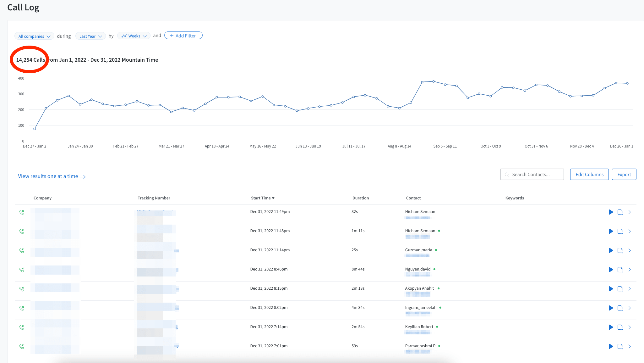This screenshot has width=644, height=363.
Task: Open contact Akopyan Anahit
Action: (x=419, y=288)
